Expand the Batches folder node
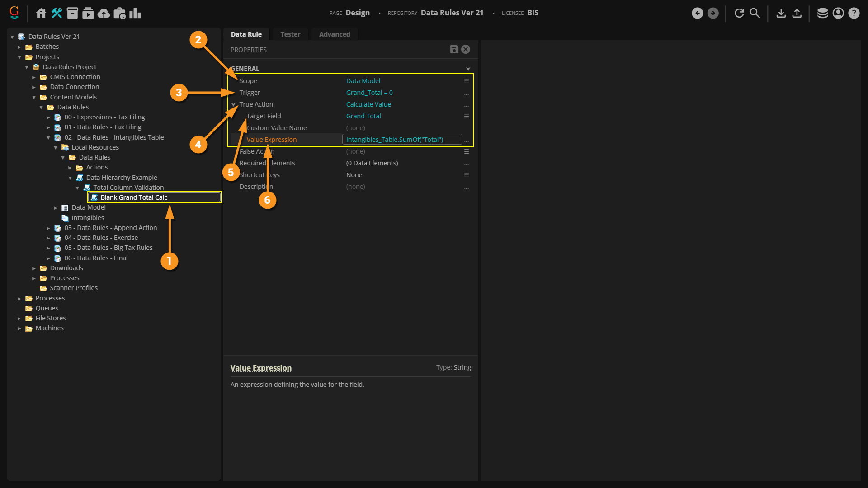Viewport: 868px width, 488px height. click(19, 47)
